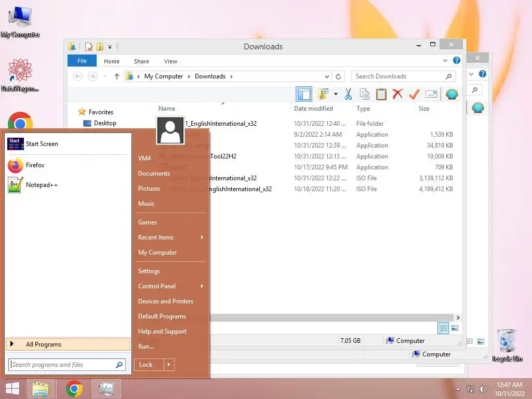Screen dimensions: 532x399
Task: Expand All Programs in Start menu
Action: 68,344
